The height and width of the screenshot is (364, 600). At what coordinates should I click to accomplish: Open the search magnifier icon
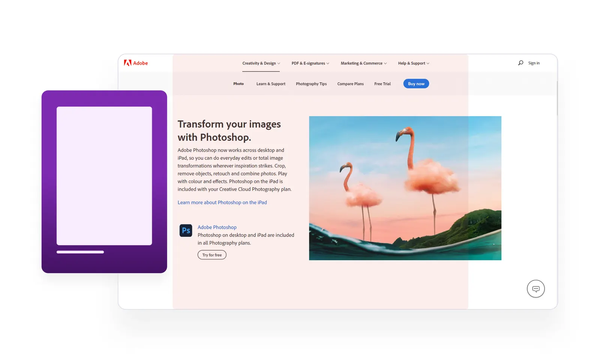coord(520,63)
